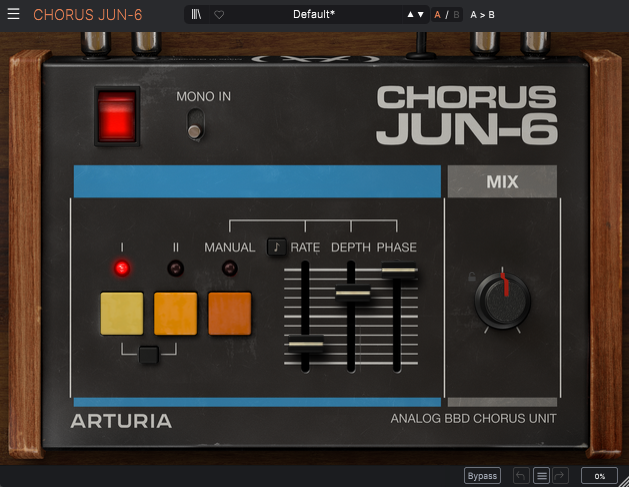
Task: Toggle the red power switch
Action: pyautogui.click(x=117, y=116)
